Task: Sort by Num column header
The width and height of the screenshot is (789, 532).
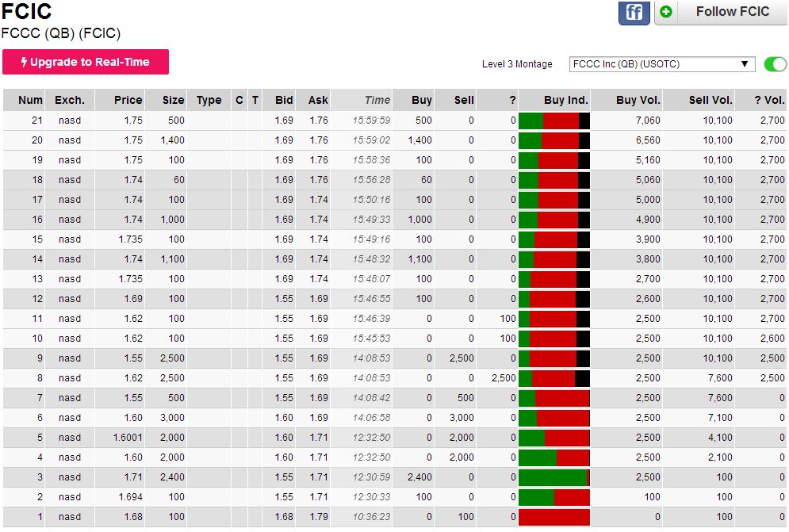Action: (24, 100)
